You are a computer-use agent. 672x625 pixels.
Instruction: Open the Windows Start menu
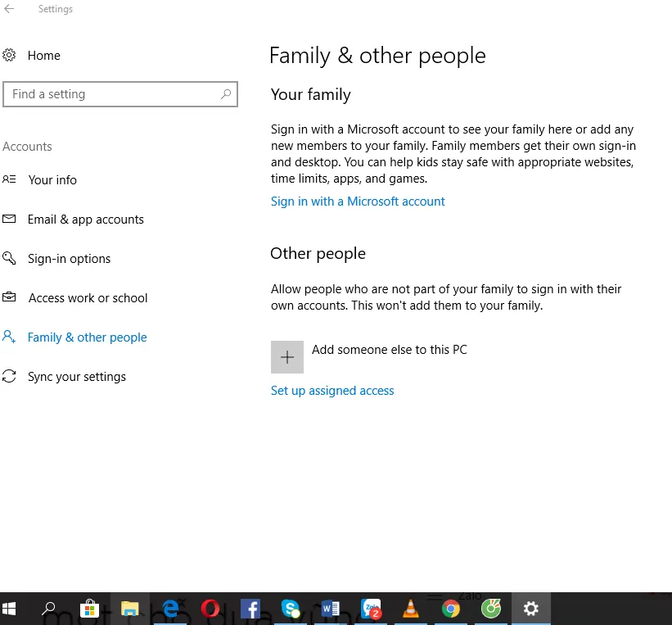click(10, 609)
